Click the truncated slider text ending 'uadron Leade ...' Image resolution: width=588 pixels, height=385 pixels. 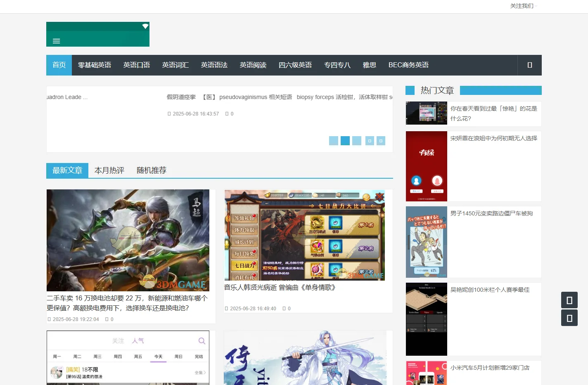point(67,97)
